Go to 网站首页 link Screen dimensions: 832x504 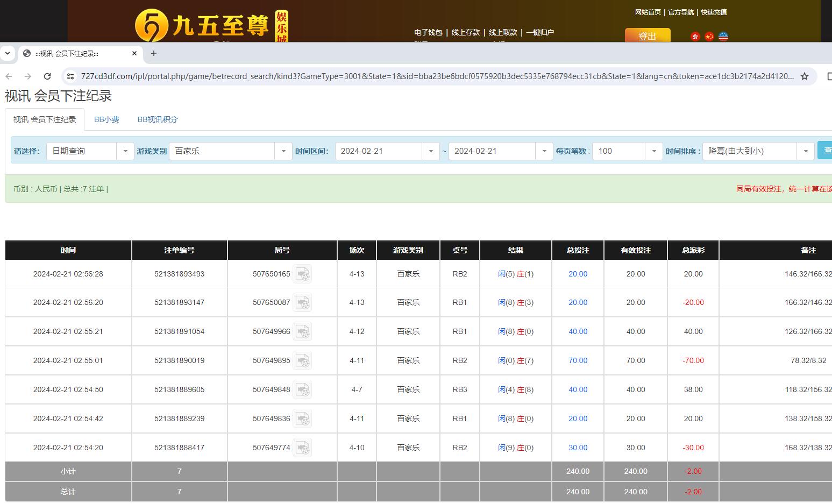(x=648, y=12)
